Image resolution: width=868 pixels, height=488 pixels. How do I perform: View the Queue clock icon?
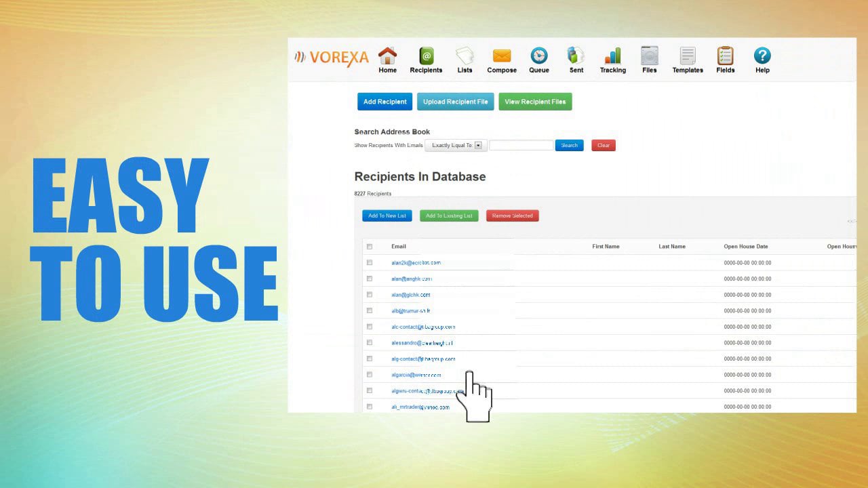tap(539, 56)
